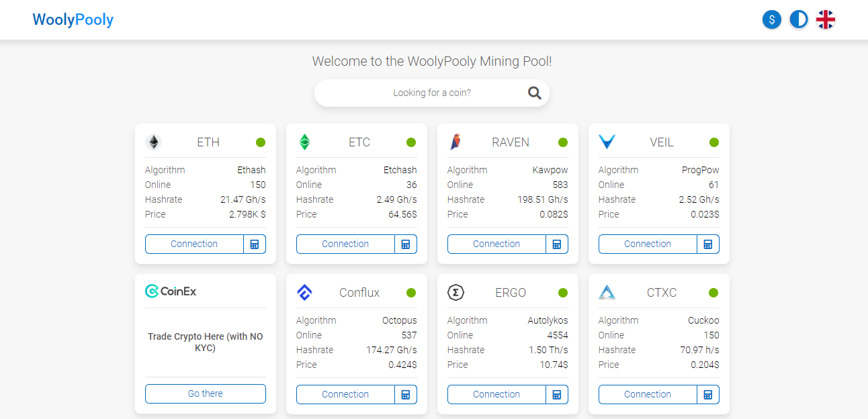
Task: Click the CTXC green status dot
Action: (x=714, y=293)
